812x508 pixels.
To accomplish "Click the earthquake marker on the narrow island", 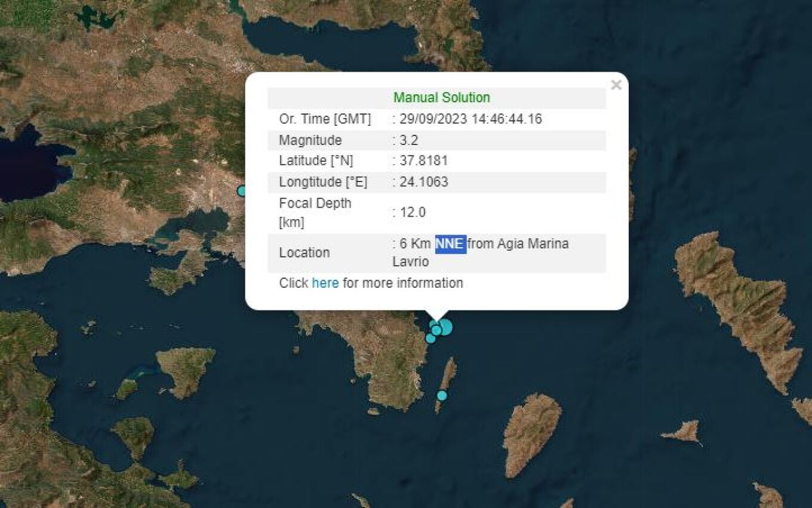I will 442,395.
